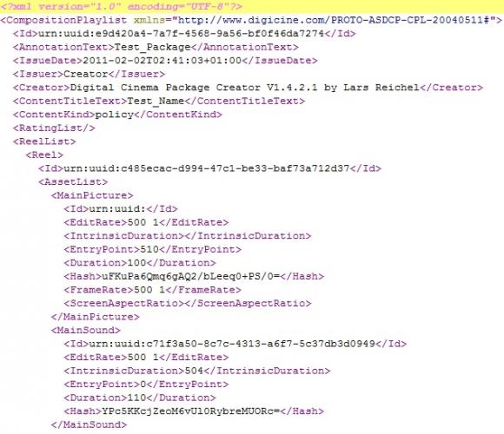This screenshot has height=434, width=504.
Task: Click the MainPicture Hash value uFKuPa6Qmq6gAQ2
Action: coord(190,276)
